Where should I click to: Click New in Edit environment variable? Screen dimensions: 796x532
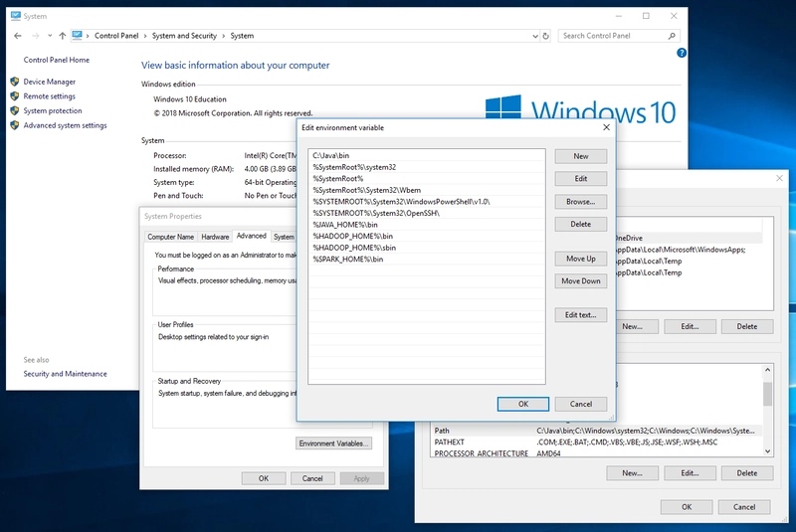tap(580, 156)
